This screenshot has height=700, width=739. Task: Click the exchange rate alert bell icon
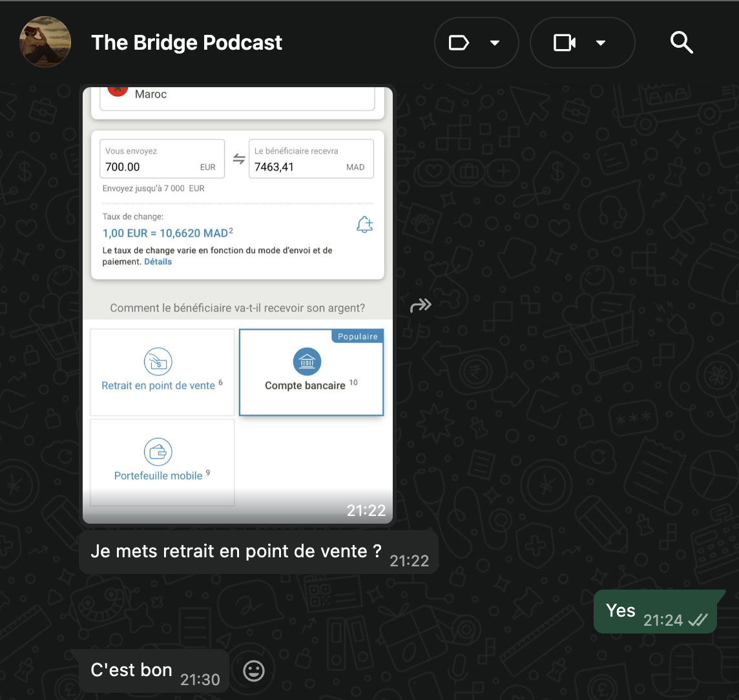364,225
